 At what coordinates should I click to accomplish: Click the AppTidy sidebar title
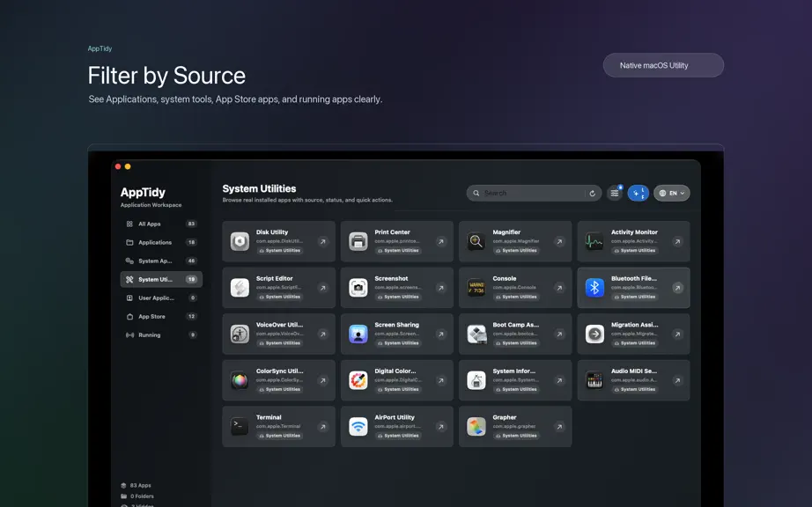143,193
